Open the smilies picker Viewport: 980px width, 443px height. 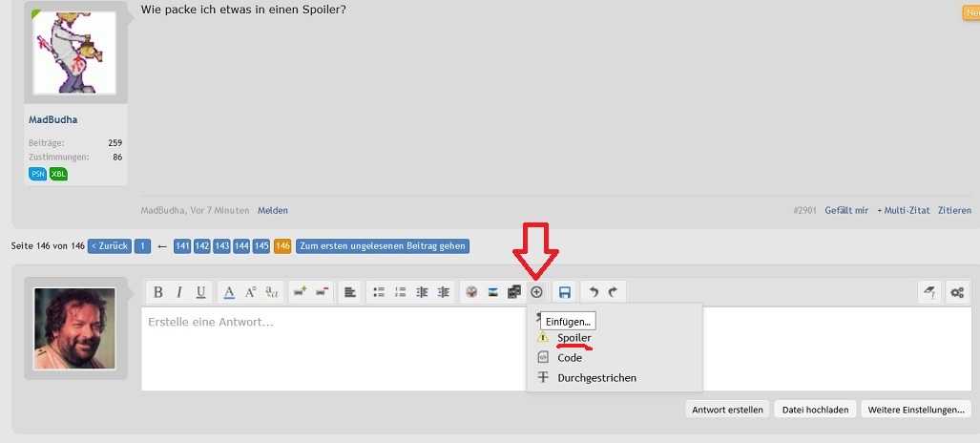(472, 292)
